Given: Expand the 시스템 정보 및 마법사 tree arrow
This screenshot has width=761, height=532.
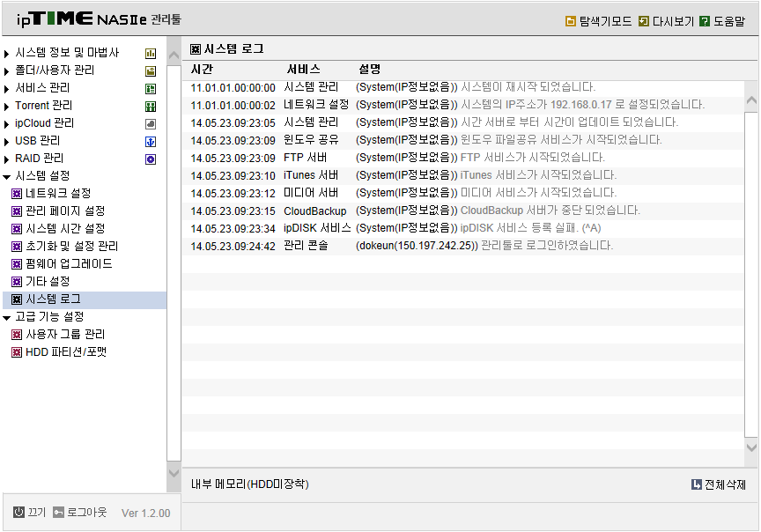Looking at the screenshot, I should coord(6,54).
